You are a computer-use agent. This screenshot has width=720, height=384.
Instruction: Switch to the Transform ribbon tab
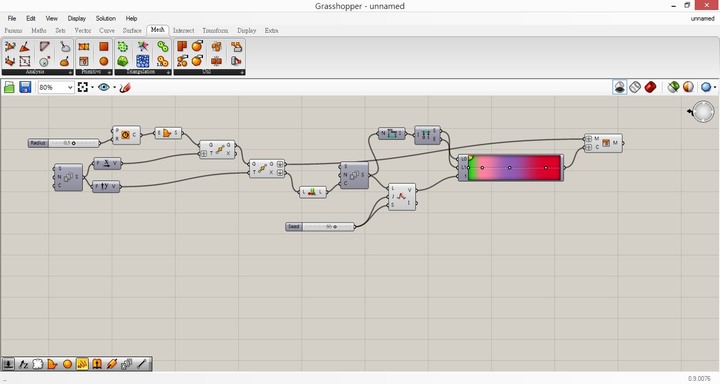coord(215,30)
